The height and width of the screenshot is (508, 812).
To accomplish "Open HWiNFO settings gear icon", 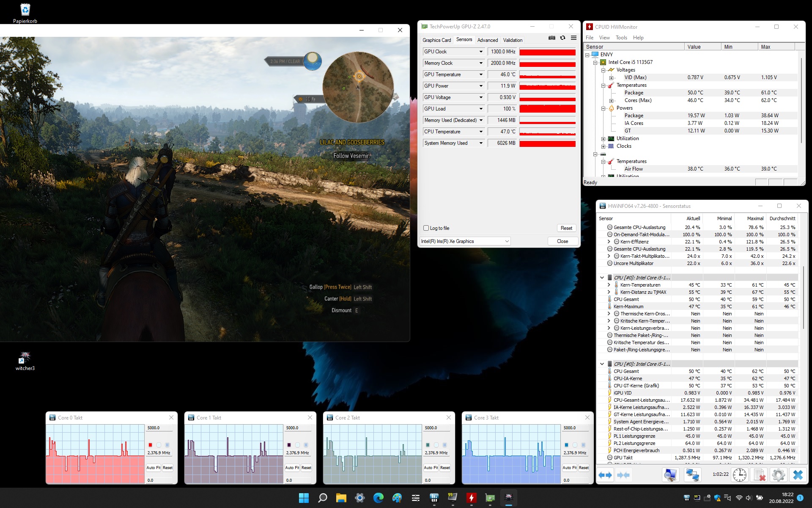I will click(778, 475).
